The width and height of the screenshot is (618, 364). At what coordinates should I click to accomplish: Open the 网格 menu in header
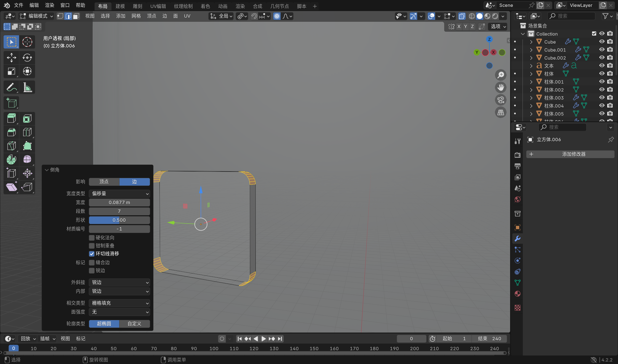[x=136, y=16]
